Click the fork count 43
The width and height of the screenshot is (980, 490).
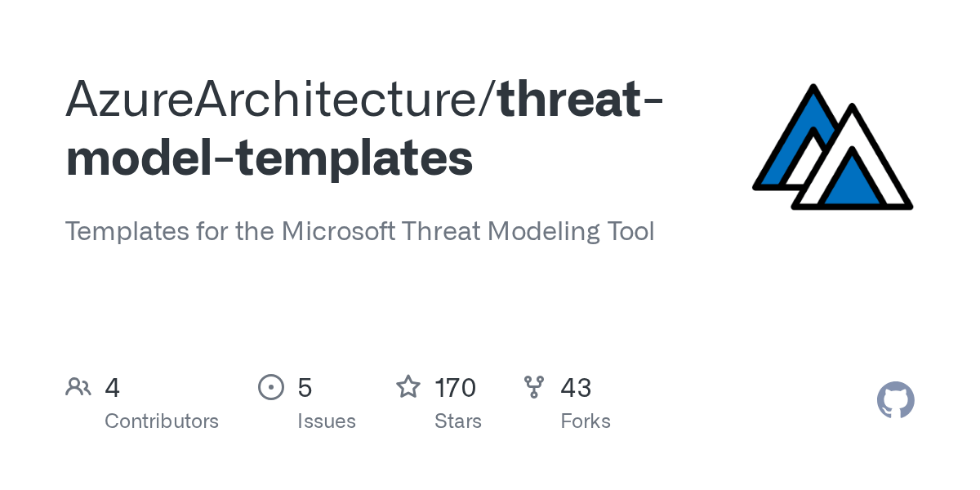(576, 387)
